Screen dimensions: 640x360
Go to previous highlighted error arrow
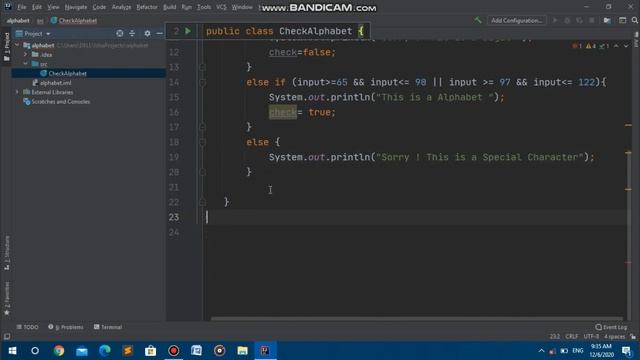click(616, 46)
